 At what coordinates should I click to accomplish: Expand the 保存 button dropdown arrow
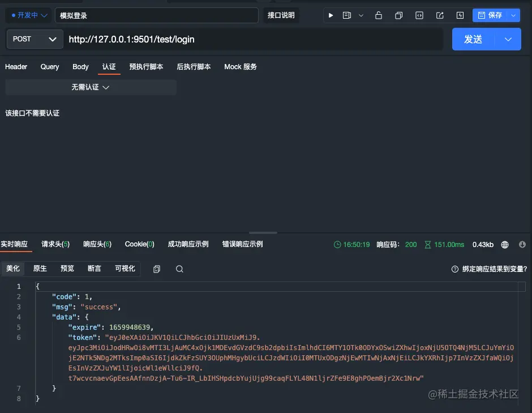click(513, 15)
